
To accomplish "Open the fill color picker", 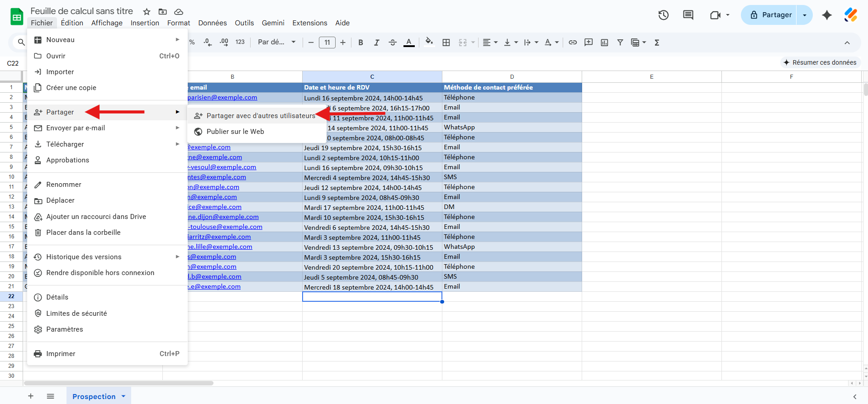I will 429,42.
